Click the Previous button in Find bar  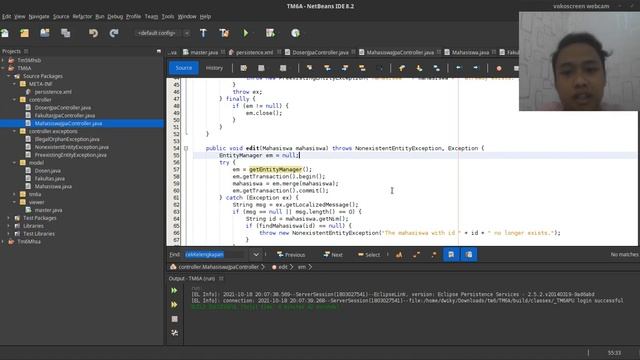click(291, 255)
